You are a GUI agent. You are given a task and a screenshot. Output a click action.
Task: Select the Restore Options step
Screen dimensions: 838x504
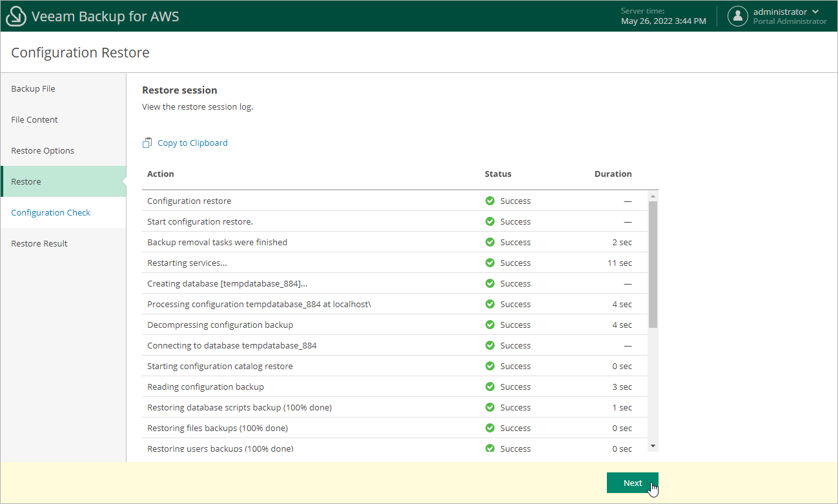[43, 150]
